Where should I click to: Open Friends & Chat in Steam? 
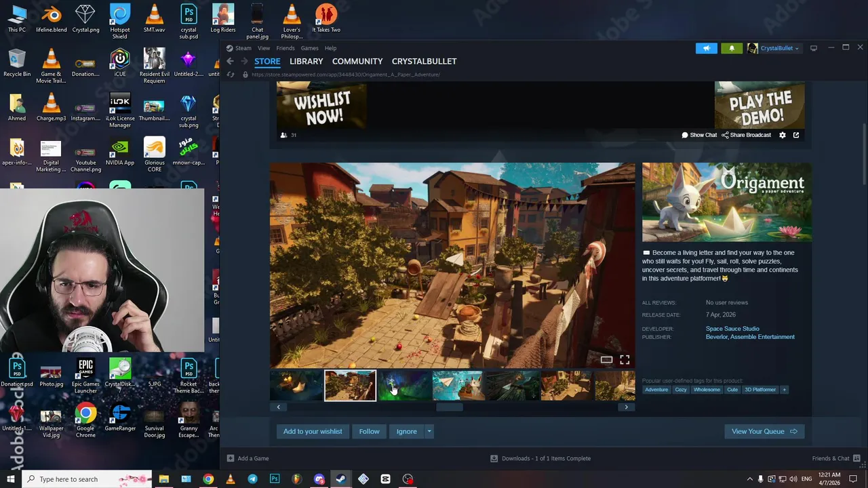(835, 458)
